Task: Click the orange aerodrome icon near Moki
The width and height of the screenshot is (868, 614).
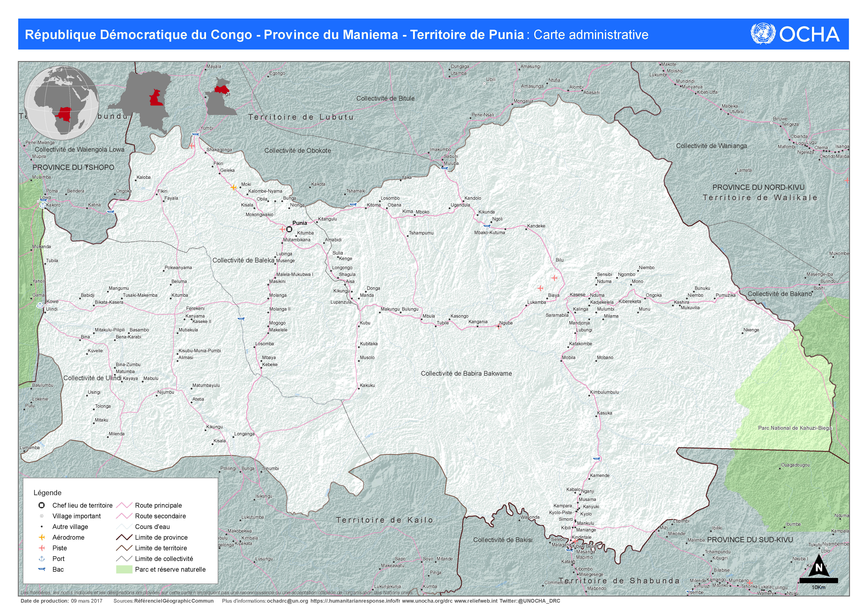Action: point(233,187)
